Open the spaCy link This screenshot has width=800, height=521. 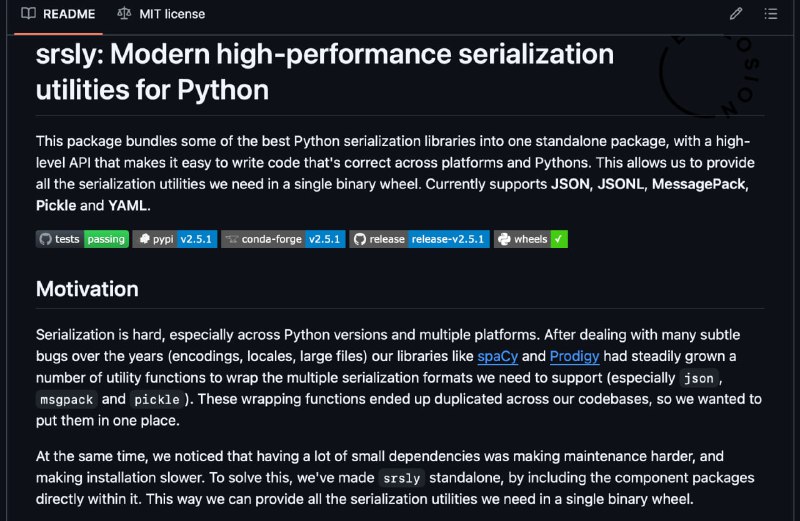(x=497, y=356)
